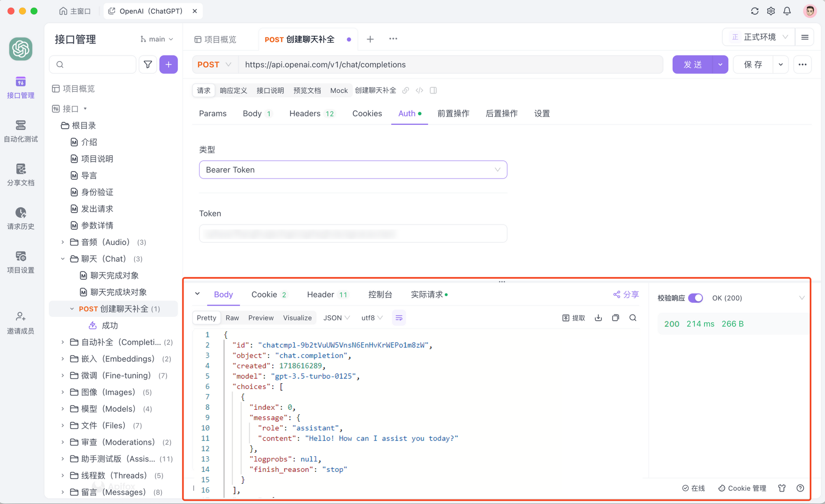Image resolution: width=825 pixels, height=504 pixels.
Task: Click the request URL field
Action: click(x=451, y=64)
